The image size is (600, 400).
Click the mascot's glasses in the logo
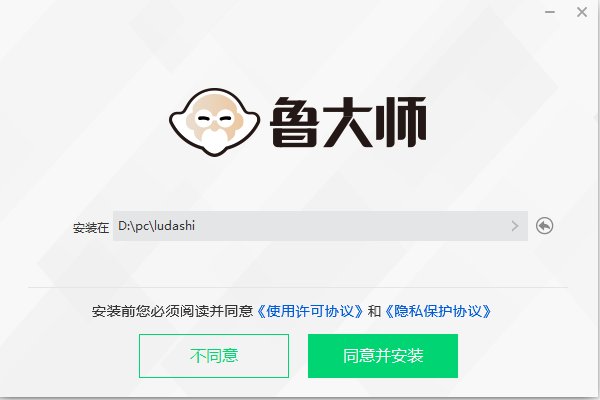pos(214,118)
